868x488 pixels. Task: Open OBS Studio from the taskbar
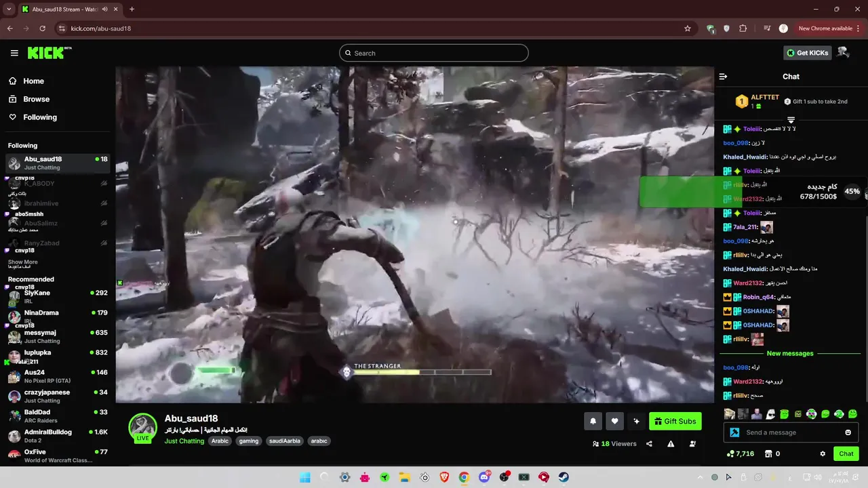tap(504, 477)
